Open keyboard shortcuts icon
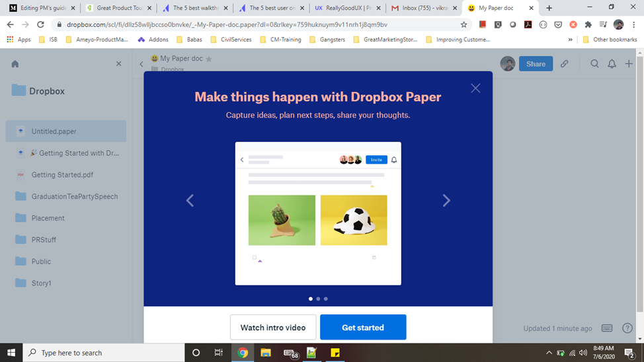Viewport: 644px width, 362px height. pos(607,328)
